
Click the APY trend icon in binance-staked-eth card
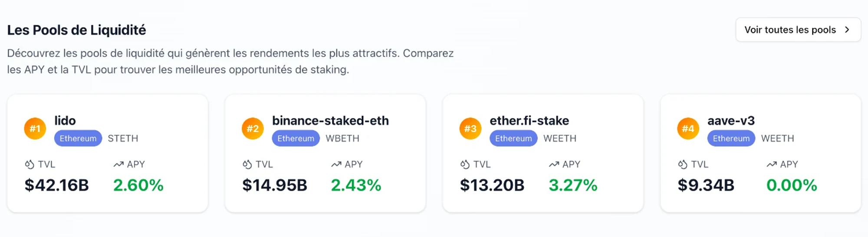click(336, 164)
